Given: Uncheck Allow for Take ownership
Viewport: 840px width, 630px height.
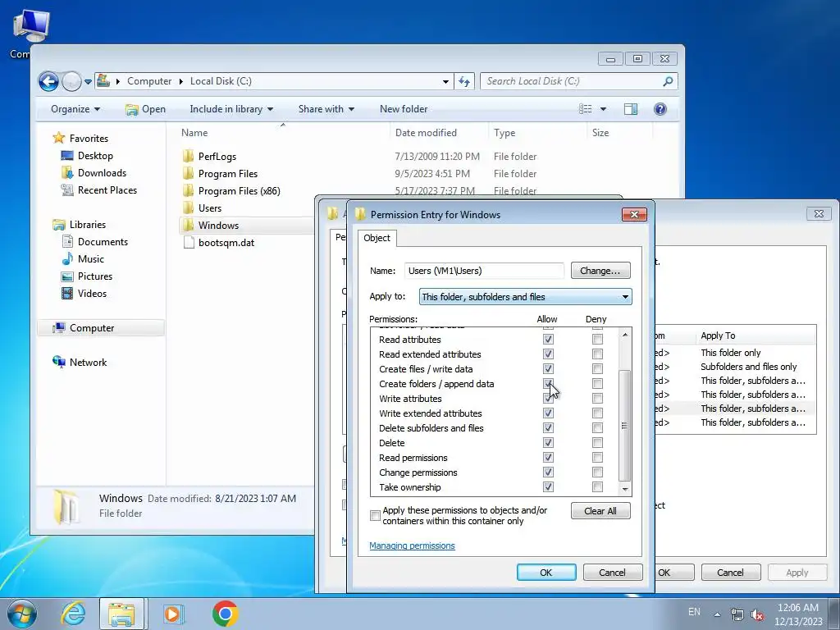Looking at the screenshot, I should click(x=548, y=487).
